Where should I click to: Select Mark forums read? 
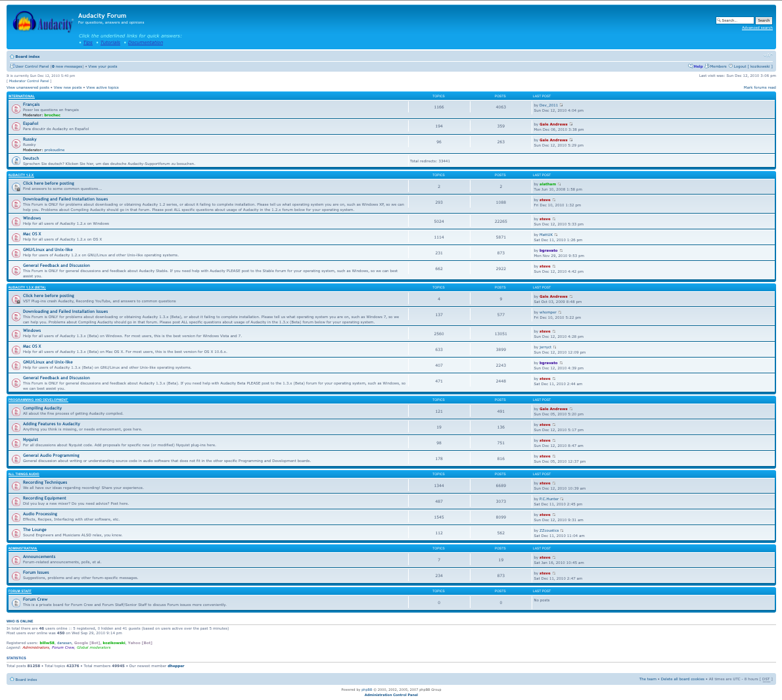point(759,87)
